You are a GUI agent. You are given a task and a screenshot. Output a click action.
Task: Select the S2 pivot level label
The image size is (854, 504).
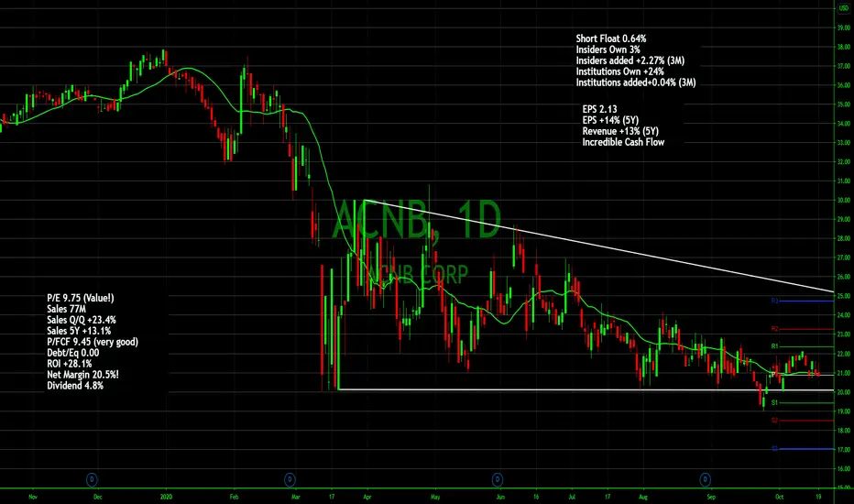(x=774, y=421)
